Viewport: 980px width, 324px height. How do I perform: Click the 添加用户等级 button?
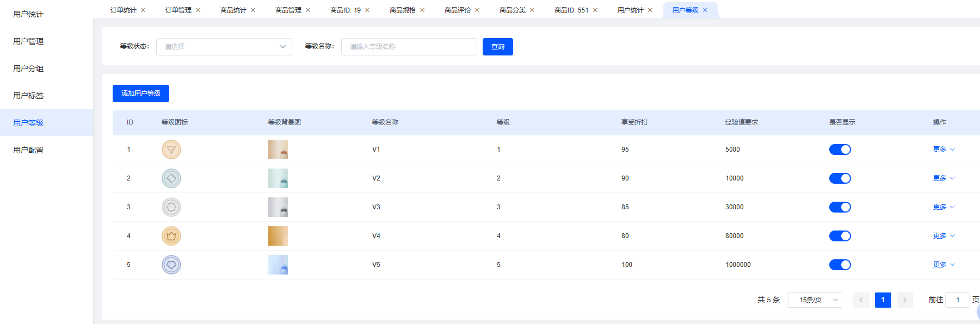(x=140, y=94)
